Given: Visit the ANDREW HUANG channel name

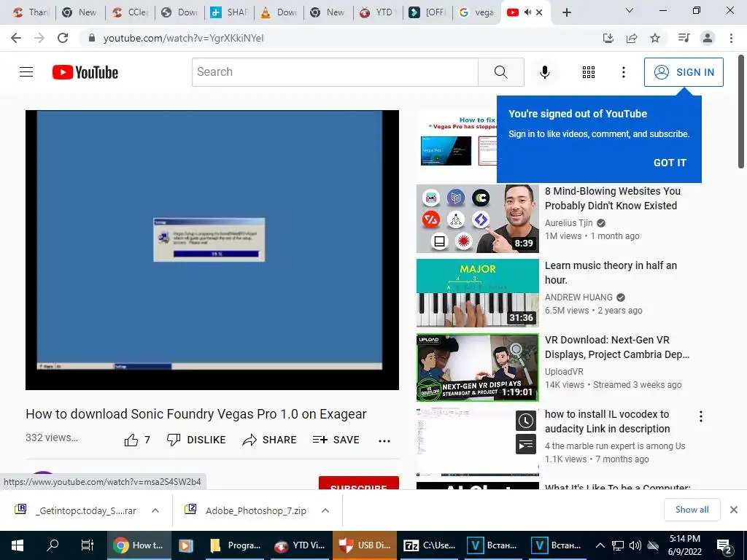Looking at the screenshot, I should click(578, 297).
